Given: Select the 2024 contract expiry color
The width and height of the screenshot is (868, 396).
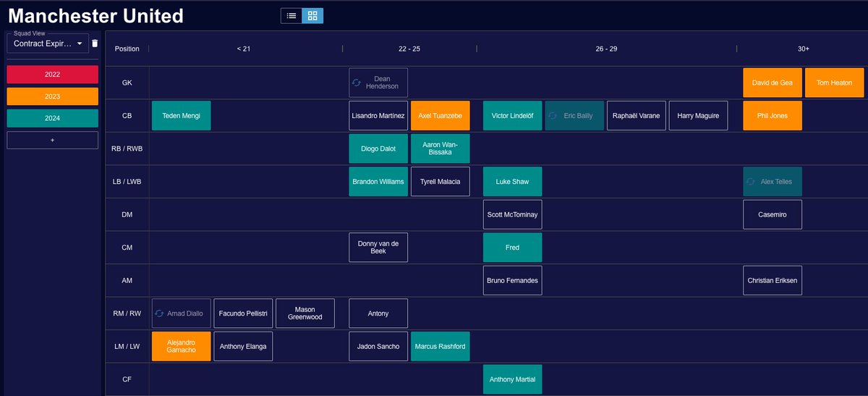Looking at the screenshot, I should (52, 118).
